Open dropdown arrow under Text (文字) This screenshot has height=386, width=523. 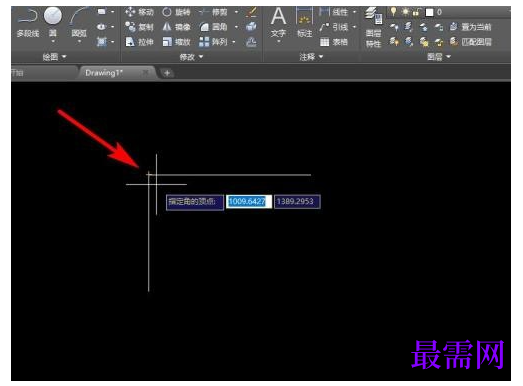coord(278,42)
